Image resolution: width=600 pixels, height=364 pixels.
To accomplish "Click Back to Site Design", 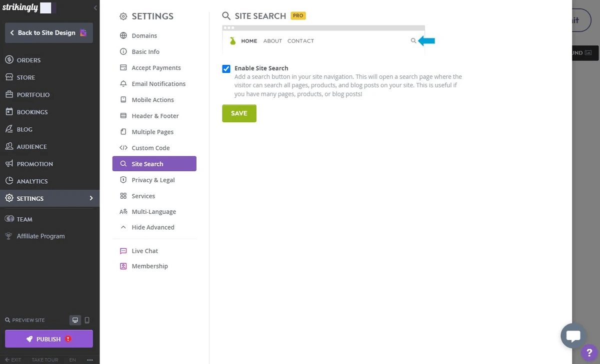I will coord(48,32).
